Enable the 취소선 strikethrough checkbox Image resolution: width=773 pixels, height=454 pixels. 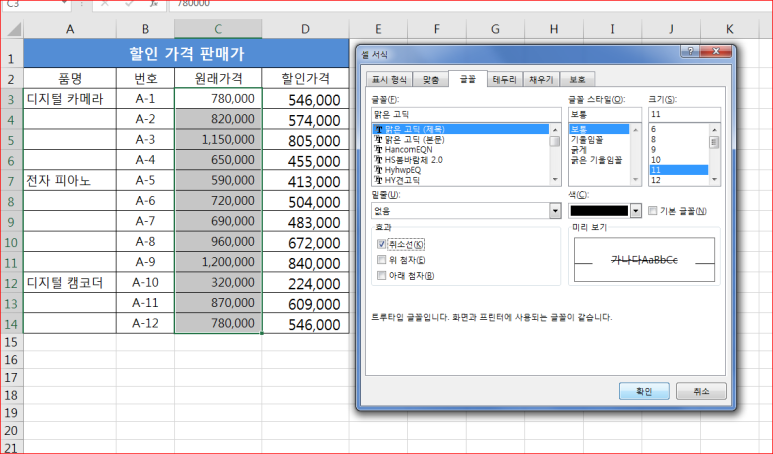tap(381, 244)
